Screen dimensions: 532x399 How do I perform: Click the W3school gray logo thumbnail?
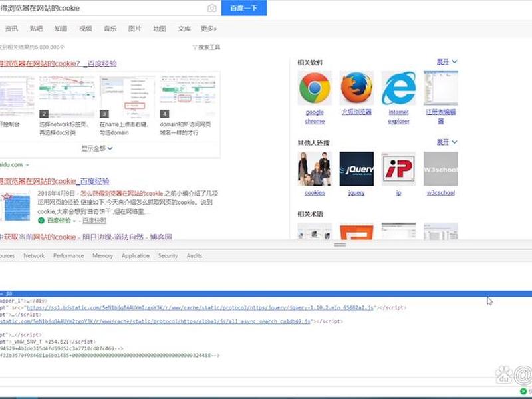(x=441, y=169)
